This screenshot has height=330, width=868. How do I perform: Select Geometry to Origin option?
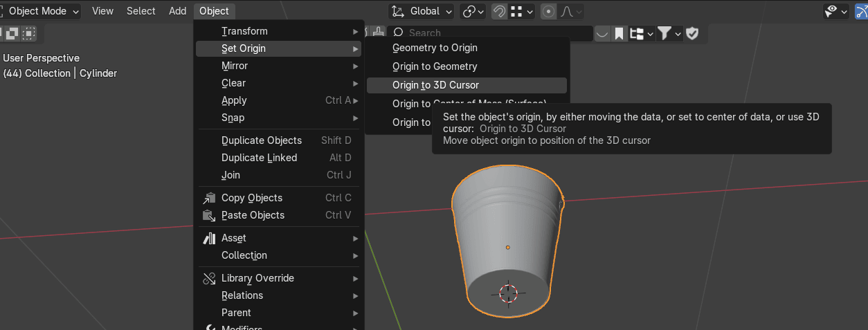435,48
